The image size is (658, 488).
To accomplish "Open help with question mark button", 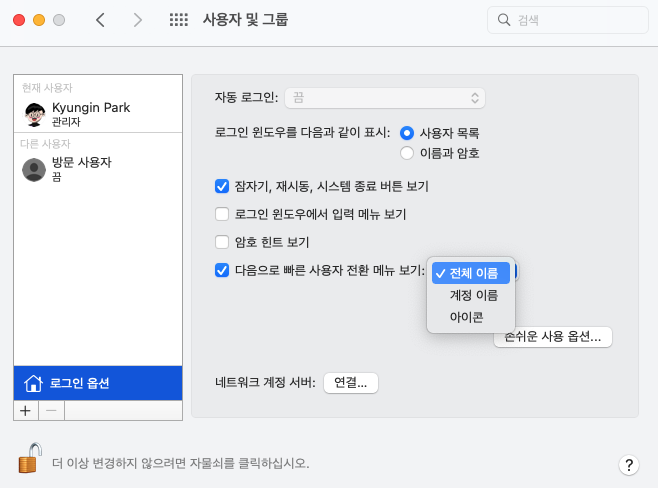I will pyautogui.click(x=629, y=465).
